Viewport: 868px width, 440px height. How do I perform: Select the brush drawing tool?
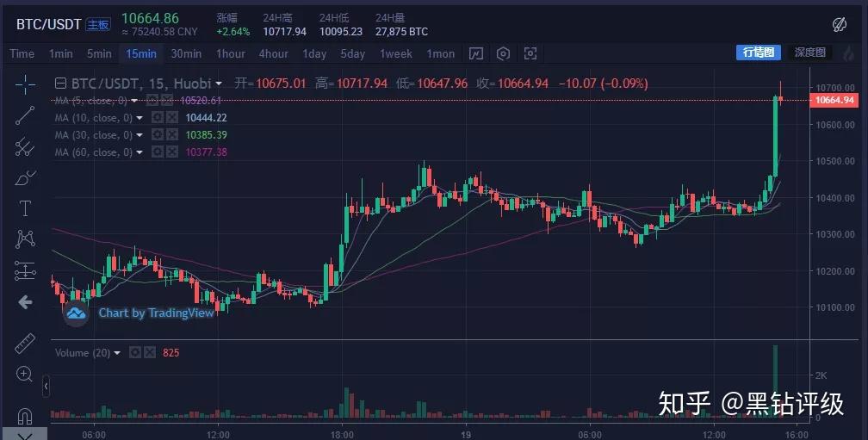click(x=25, y=177)
